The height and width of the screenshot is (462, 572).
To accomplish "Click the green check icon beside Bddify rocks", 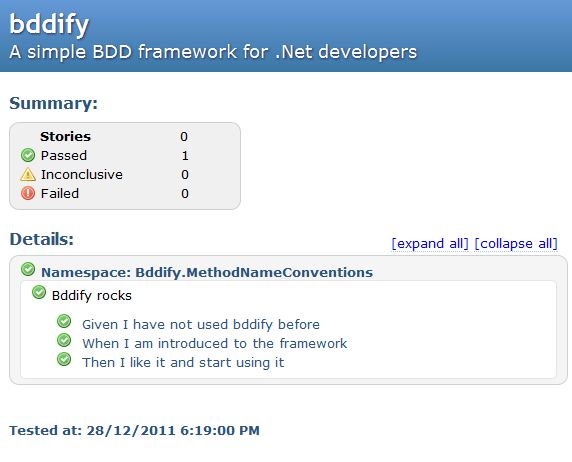I will point(39,292).
